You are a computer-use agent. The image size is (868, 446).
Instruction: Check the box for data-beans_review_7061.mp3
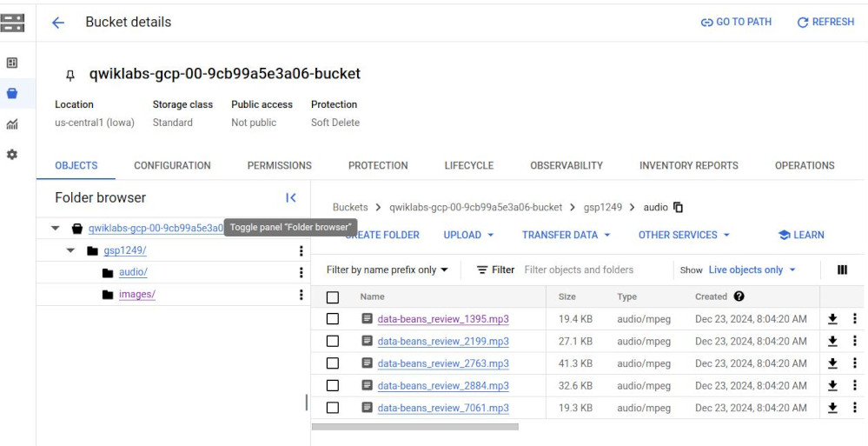click(x=332, y=407)
